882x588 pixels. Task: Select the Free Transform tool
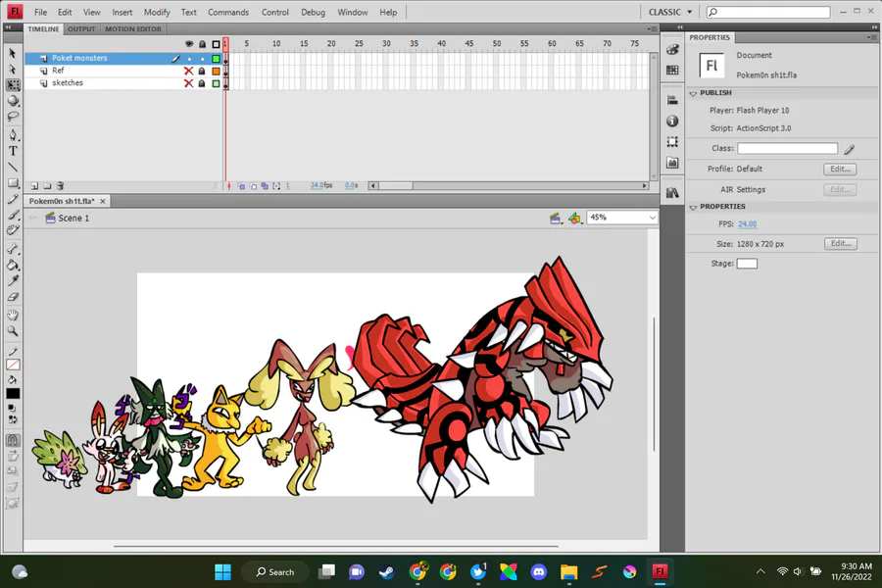(13, 85)
